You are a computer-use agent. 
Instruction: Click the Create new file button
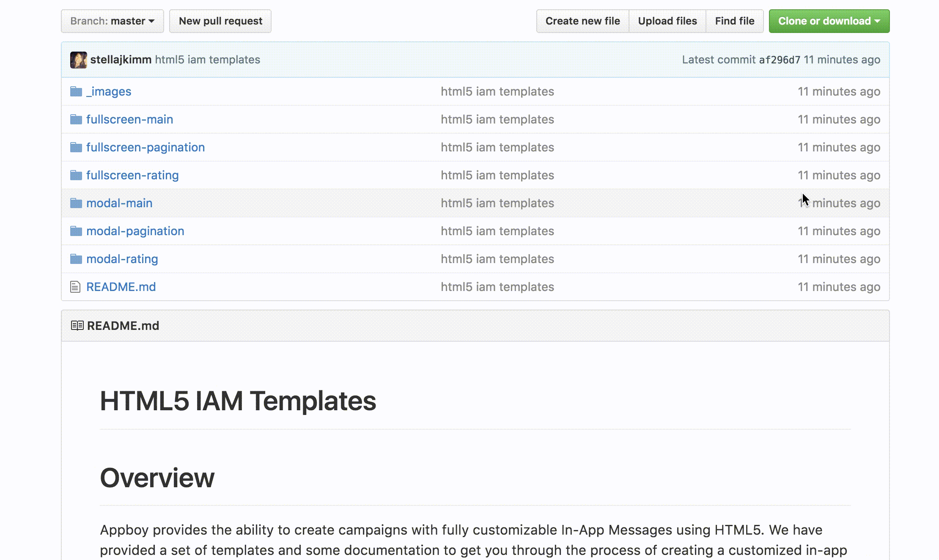point(582,21)
